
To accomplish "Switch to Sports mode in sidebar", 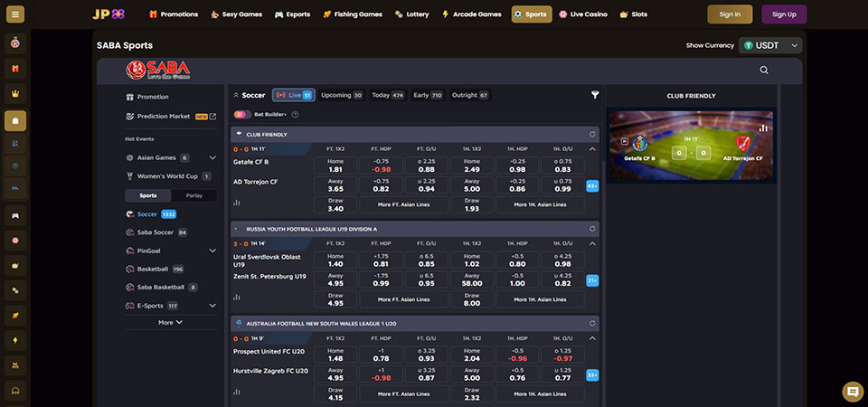I will 147,195.
